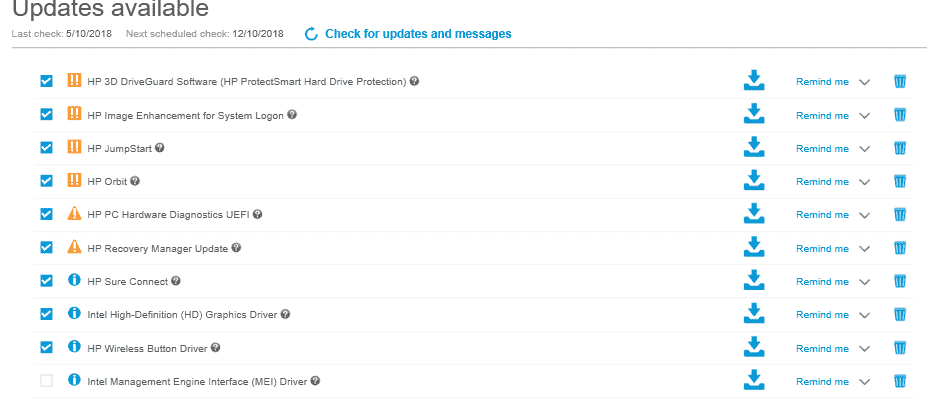
Task: Open reminder chevron for Intel HD Graphics Driver
Action: coord(864,315)
